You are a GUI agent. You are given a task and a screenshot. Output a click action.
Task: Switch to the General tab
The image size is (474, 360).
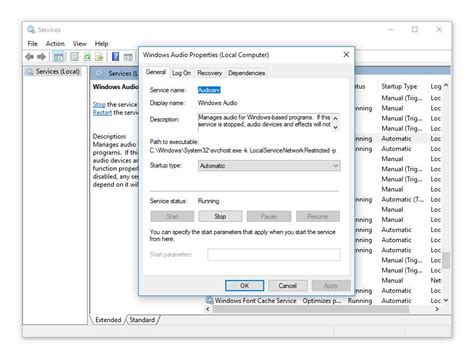tap(156, 72)
